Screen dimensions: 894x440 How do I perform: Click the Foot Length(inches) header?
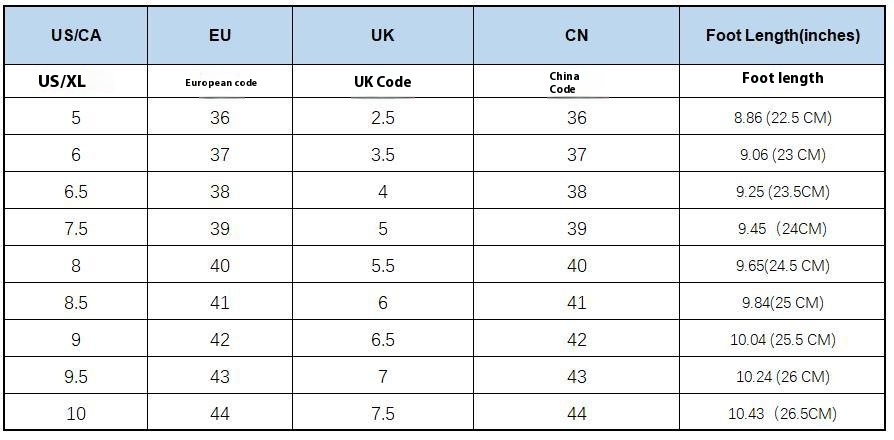click(x=782, y=35)
